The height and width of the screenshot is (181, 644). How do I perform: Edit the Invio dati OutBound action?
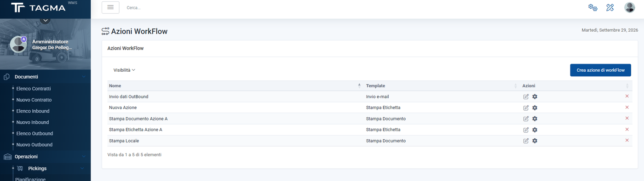click(x=526, y=96)
